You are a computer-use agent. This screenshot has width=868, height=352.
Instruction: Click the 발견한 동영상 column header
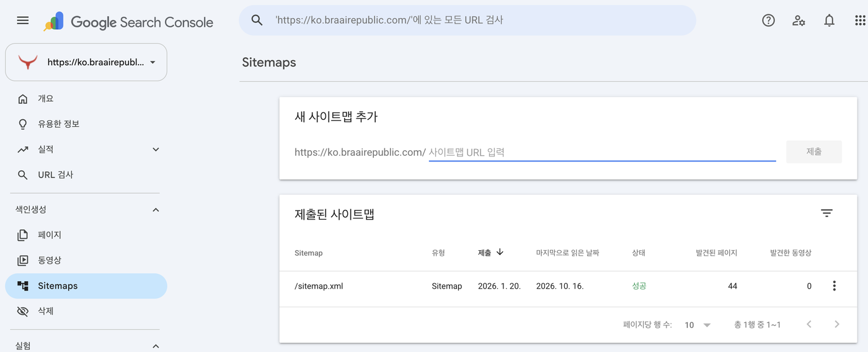click(790, 253)
